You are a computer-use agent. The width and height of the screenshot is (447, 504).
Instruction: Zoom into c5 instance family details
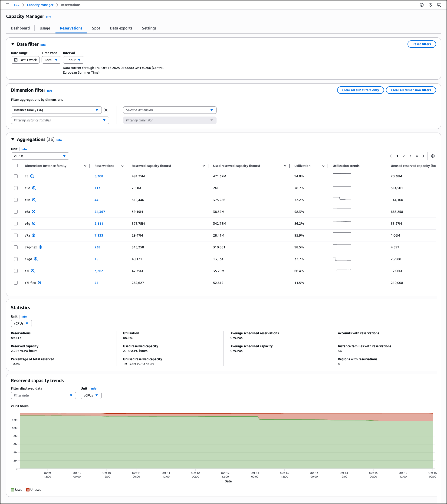click(x=32, y=176)
